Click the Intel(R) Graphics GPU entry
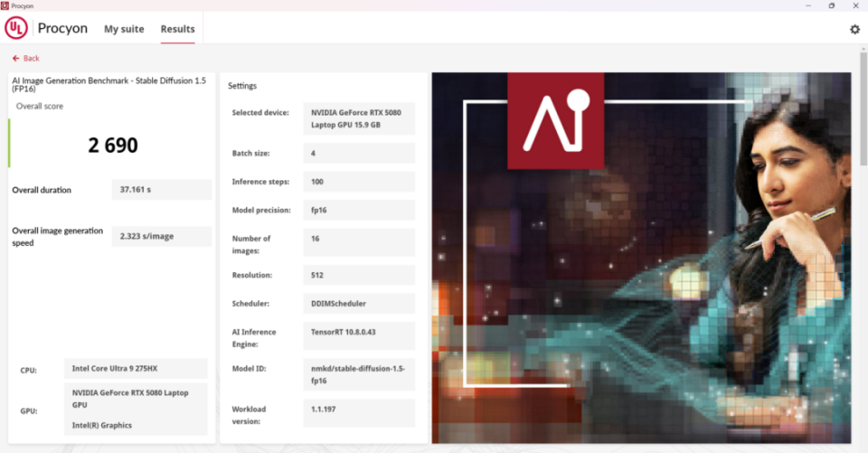 click(102, 425)
